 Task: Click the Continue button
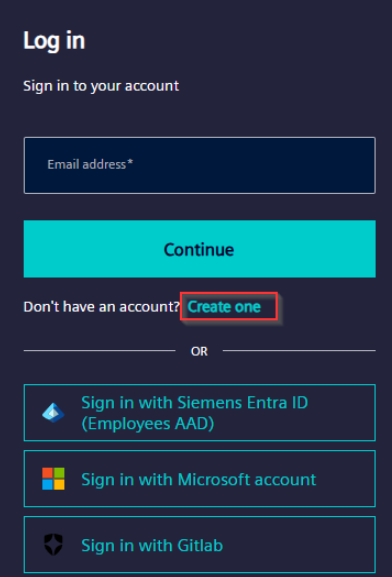point(199,249)
